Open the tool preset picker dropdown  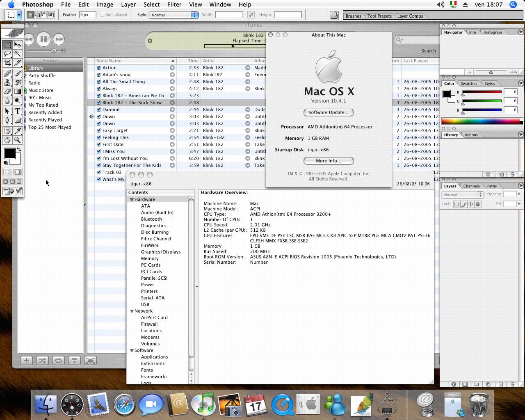19,15
